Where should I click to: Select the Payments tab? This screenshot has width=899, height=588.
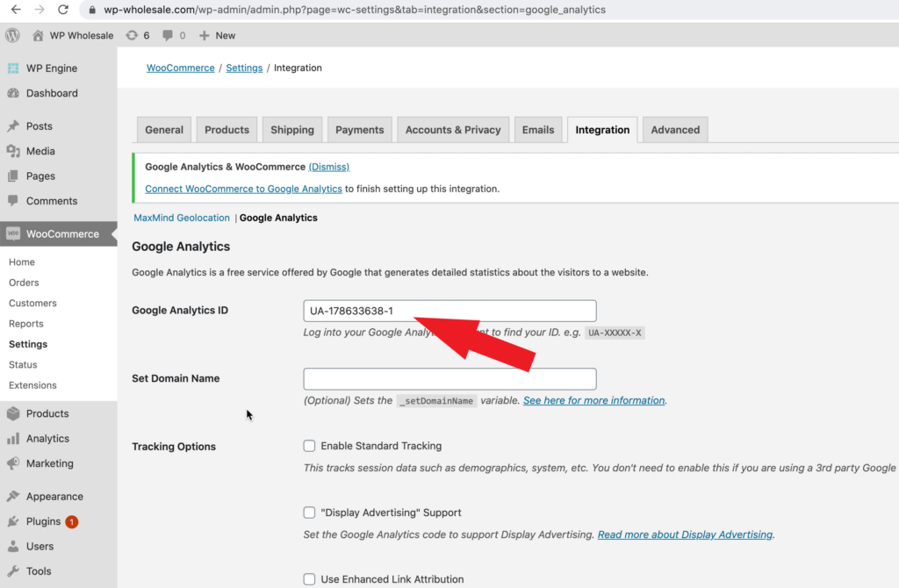pos(359,130)
